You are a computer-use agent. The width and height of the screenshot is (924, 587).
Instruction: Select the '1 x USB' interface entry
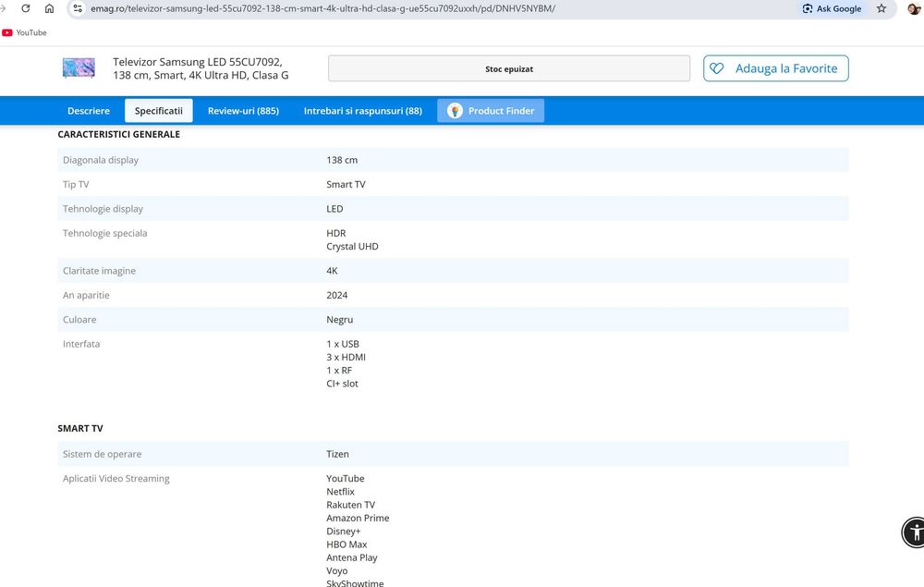[343, 344]
